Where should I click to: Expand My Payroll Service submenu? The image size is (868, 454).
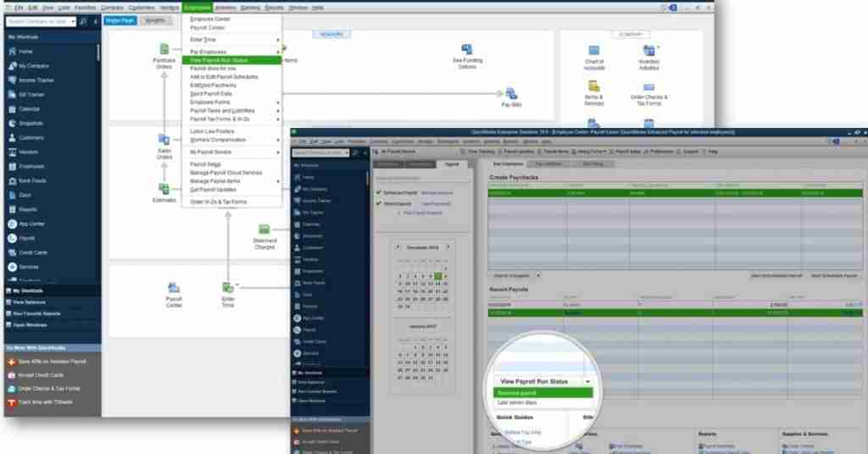coord(231,152)
